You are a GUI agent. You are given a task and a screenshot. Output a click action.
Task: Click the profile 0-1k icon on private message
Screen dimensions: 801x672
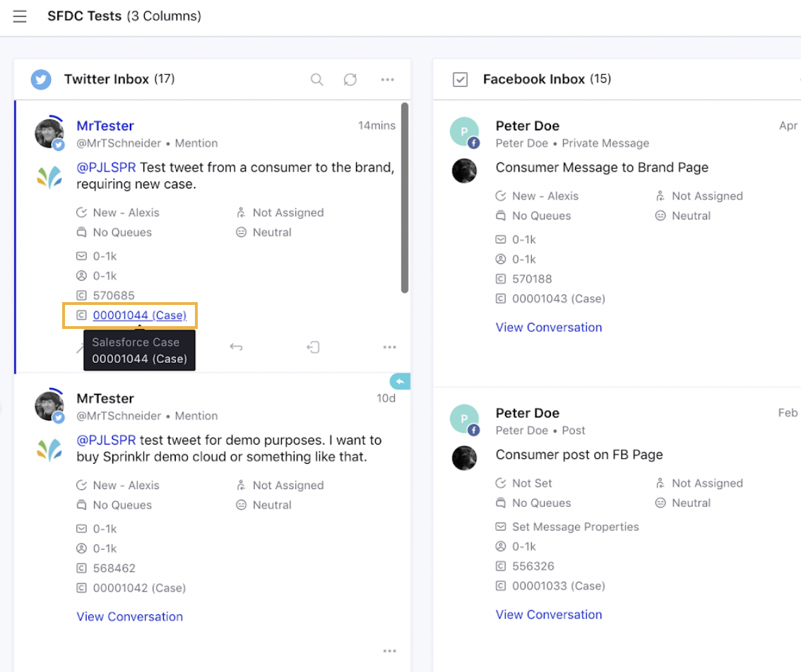[501, 259]
